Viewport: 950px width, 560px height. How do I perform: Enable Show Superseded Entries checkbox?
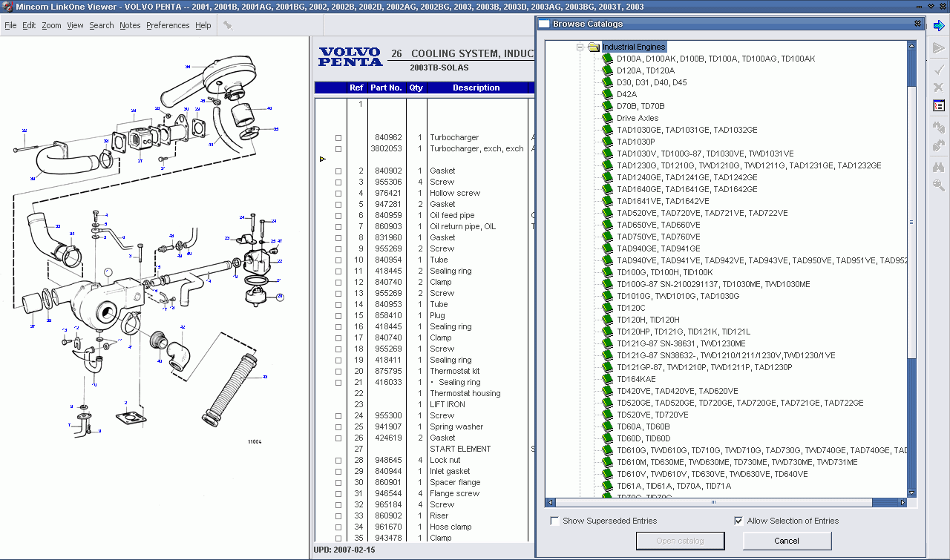[555, 521]
